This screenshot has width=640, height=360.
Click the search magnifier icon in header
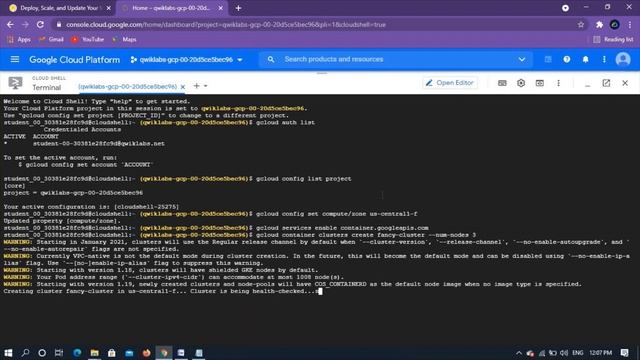(271, 60)
